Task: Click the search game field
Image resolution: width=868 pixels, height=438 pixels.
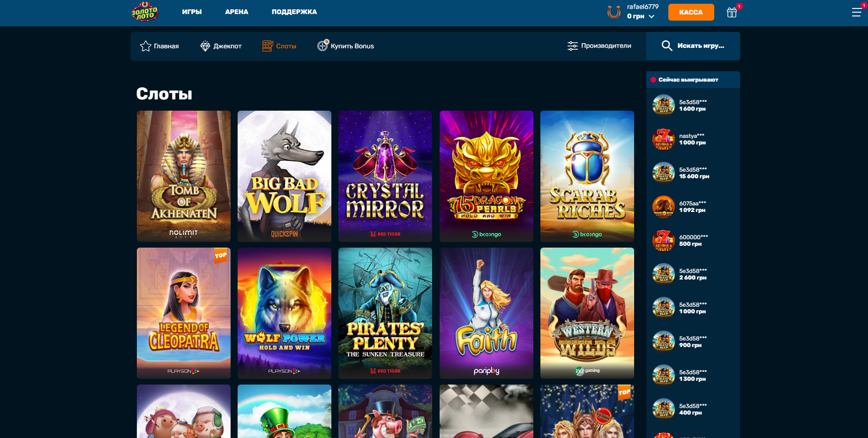Action: point(693,46)
